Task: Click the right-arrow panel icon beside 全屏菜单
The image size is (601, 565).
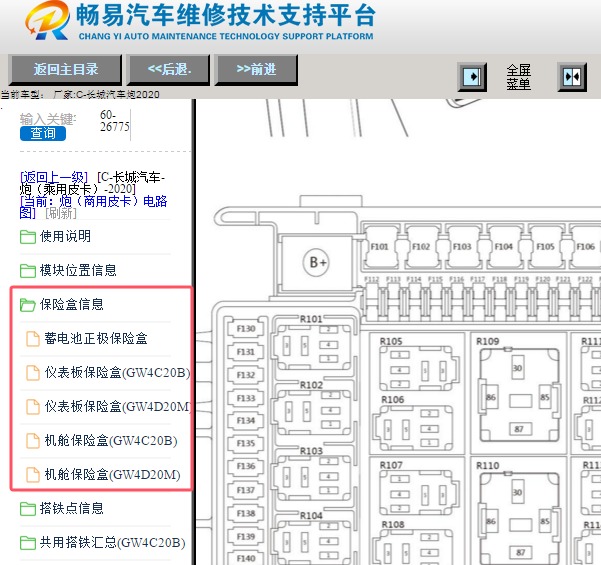Action: coord(472,77)
